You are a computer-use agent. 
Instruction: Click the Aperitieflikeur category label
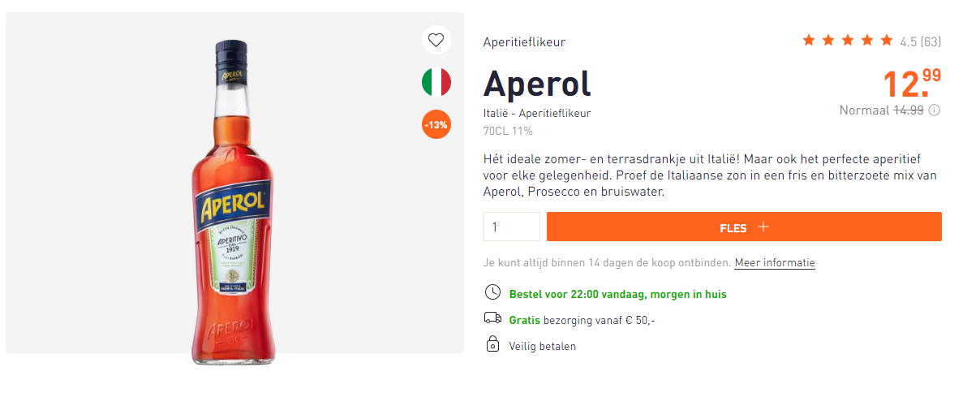[524, 42]
